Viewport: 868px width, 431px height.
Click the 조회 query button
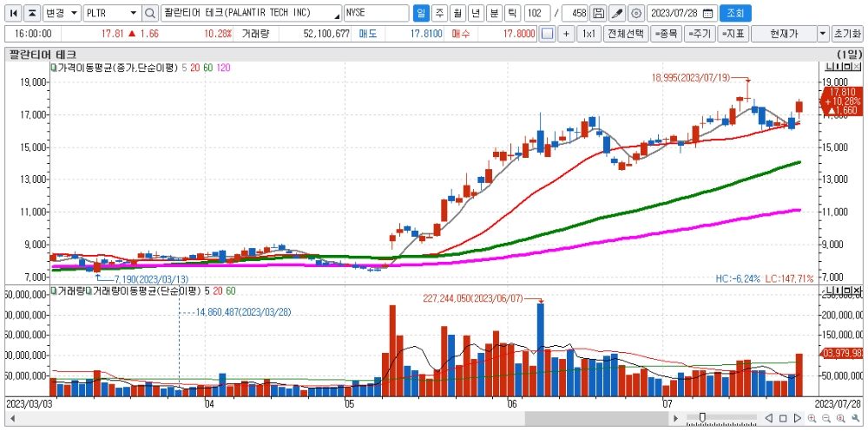point(736,13)
